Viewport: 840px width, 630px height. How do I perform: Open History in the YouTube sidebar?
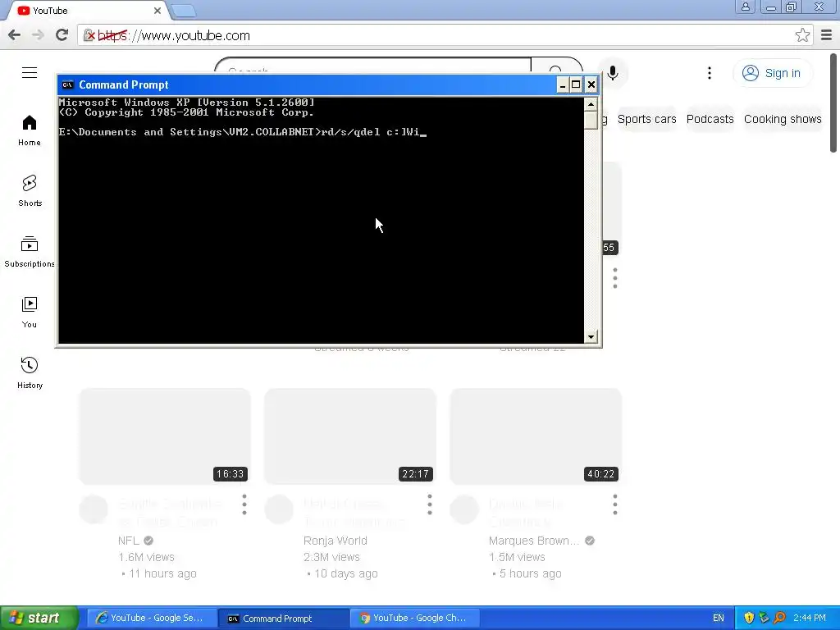(x=30, y=373)
